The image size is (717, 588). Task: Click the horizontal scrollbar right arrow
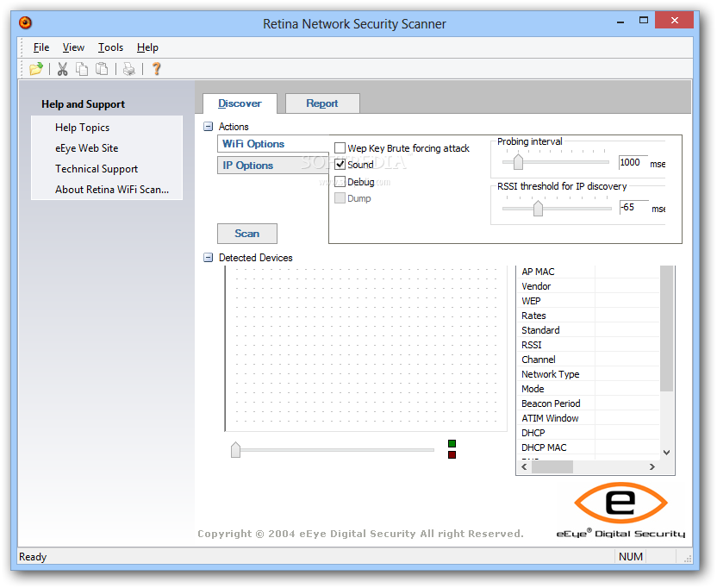click(652, 466)
